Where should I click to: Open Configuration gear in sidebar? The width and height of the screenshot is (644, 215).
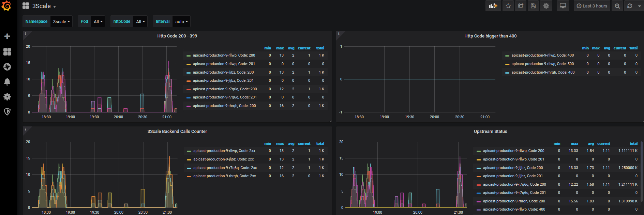click(7, 97)
